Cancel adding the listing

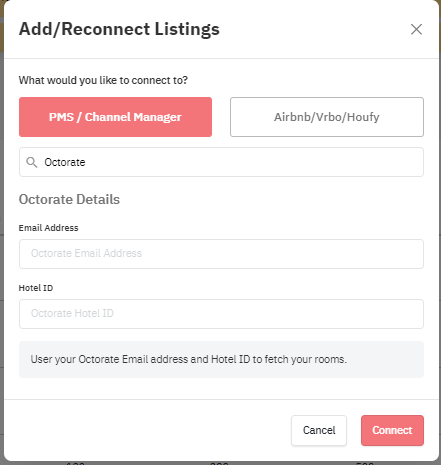coord(319,430)
